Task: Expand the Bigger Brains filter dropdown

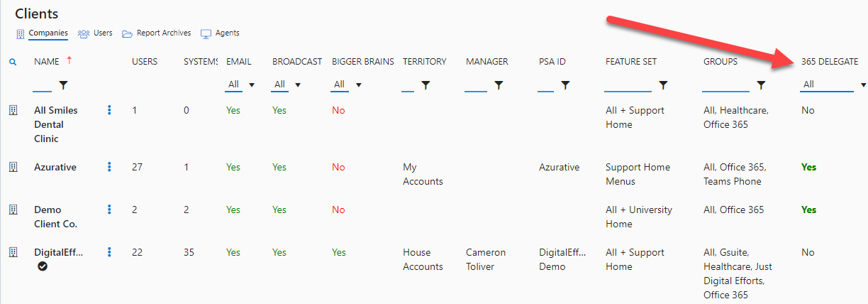Action: (347, 85)
